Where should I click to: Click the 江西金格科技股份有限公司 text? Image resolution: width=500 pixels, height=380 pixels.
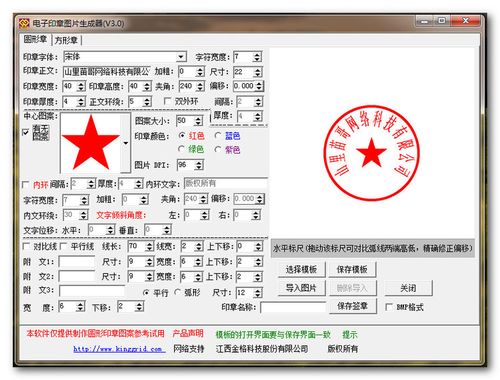[262, 349]
